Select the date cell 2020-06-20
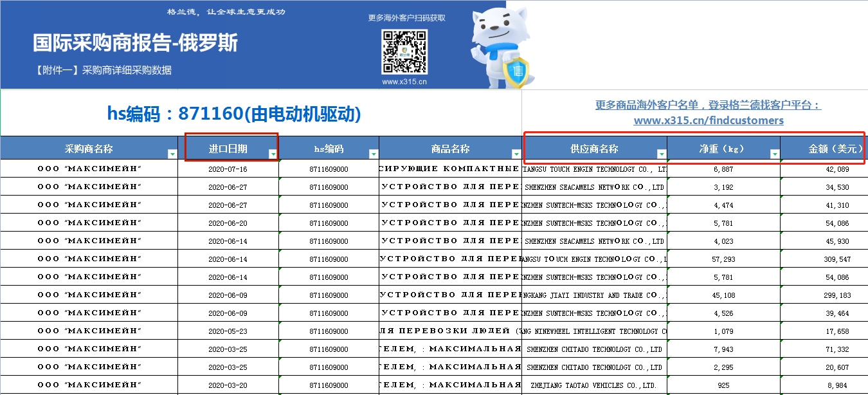The image size is (868, 395). [228, 223]
